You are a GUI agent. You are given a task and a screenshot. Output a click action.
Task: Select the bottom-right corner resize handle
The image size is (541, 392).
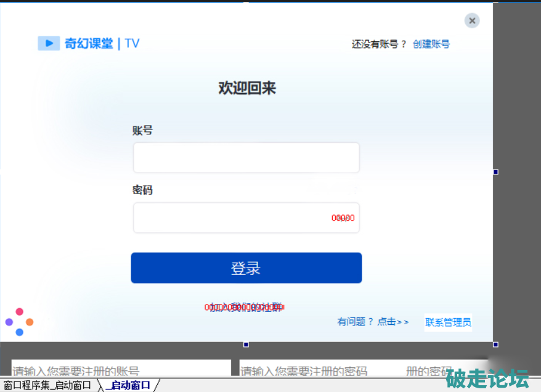(495, 345)
